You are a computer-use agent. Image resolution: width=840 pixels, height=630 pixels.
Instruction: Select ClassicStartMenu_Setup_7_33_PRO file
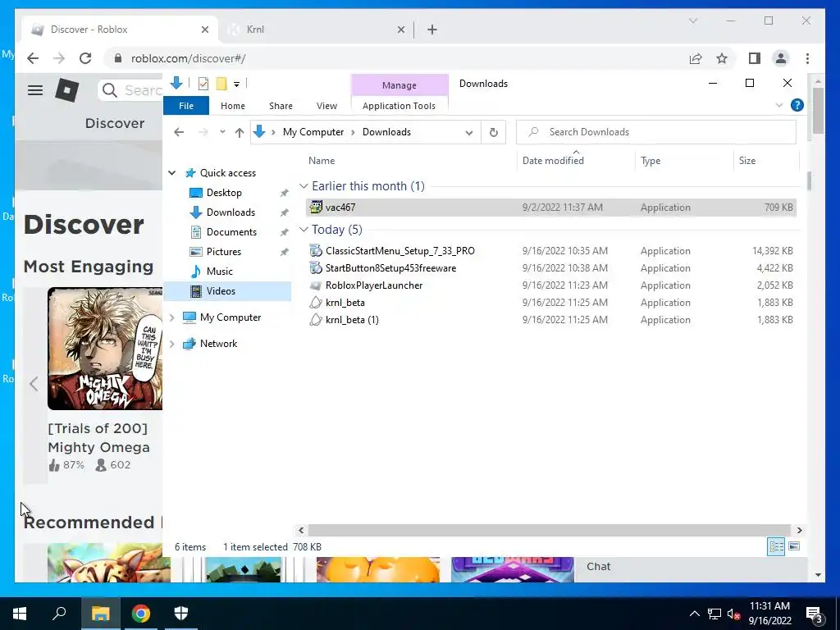point(550,251)
